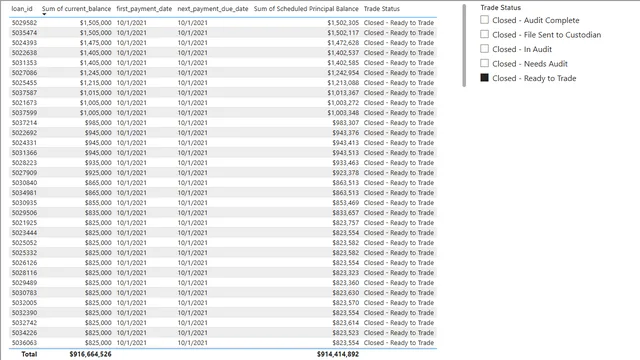
Task: Select loan_id 5034226
Action: 24,333
